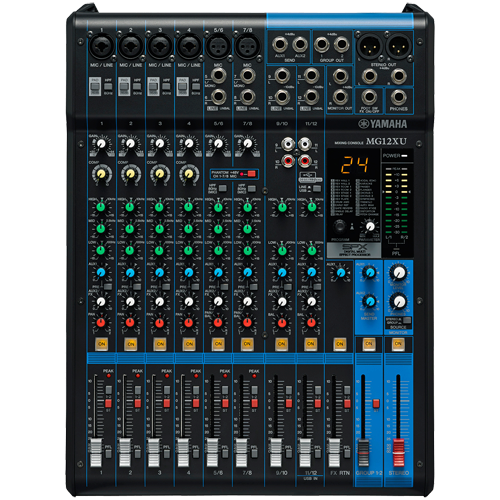Click the PHONES output jack
500x500 pixels.
pos(399,97)
